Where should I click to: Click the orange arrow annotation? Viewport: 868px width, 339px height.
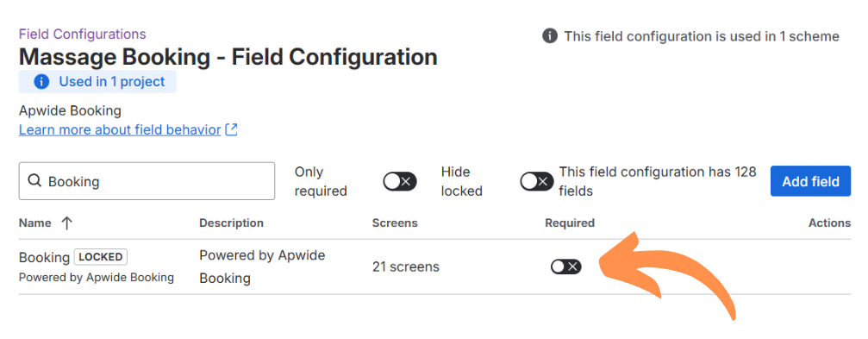point(666,274)
